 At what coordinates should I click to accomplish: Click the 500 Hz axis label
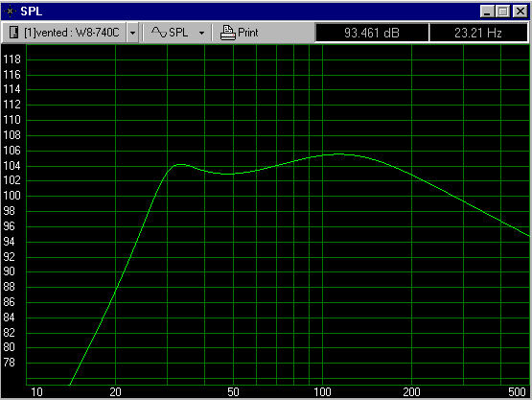pyautogui.click(x=517, y=392)
